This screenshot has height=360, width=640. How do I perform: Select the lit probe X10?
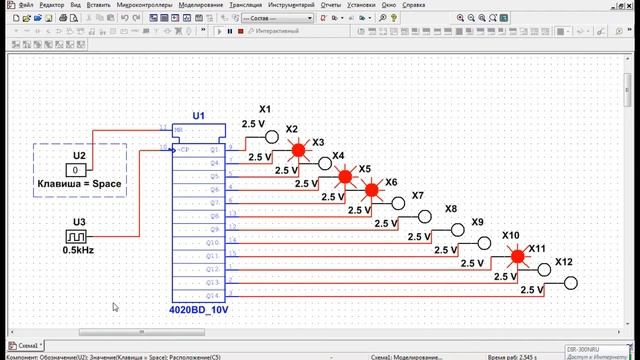coord(518,256)
